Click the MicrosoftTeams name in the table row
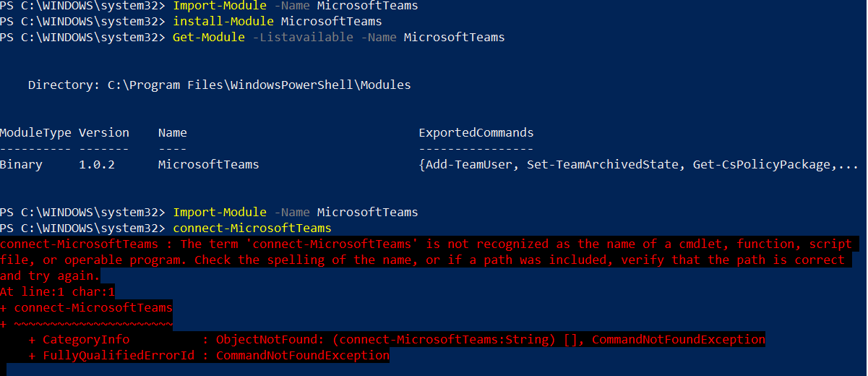 209,165
